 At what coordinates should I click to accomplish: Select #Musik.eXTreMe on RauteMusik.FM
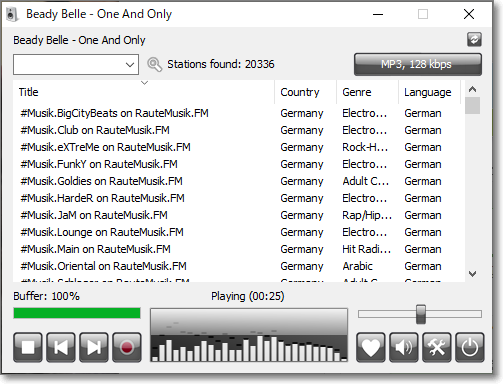[x=105, y=147]
